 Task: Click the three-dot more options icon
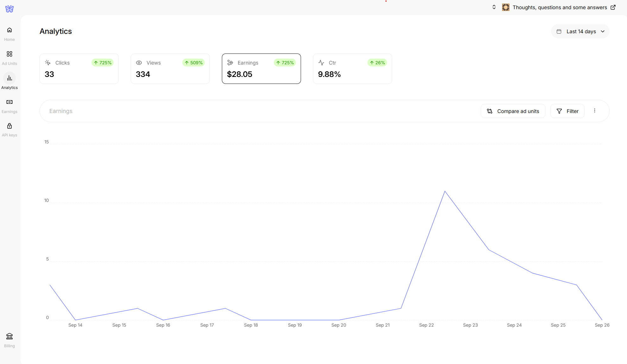coord(595,111)
